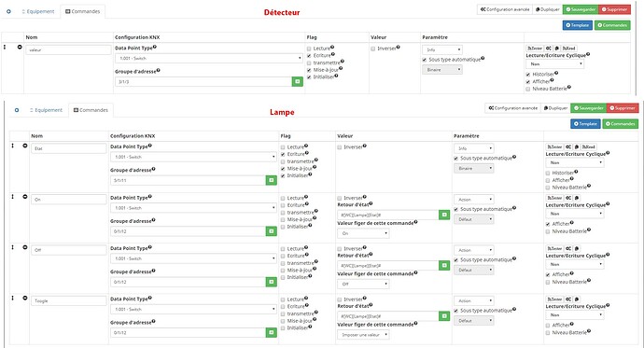
Task: Click the minus icon on the Etat row
Action: pyautogui.click(x=24, y=146)
